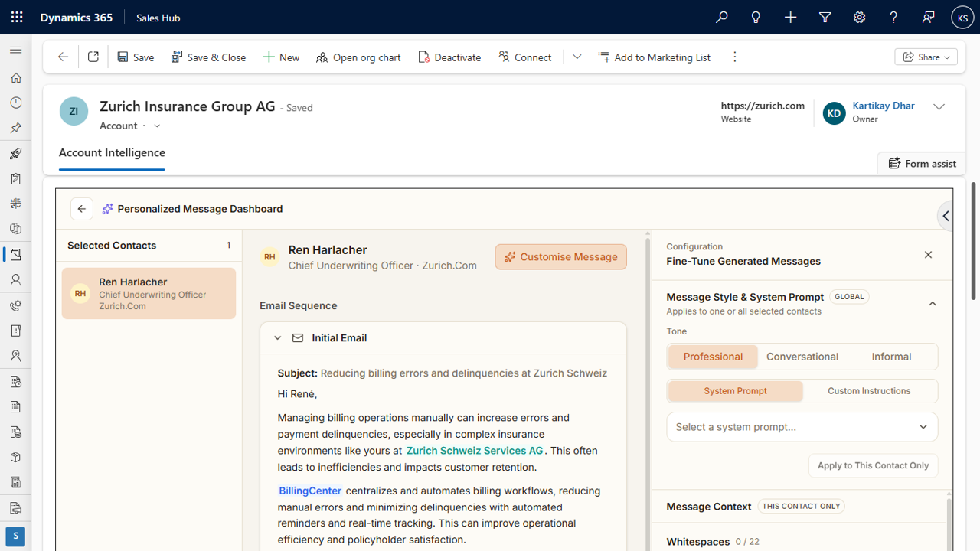Open record in new window icon
The image size is (980, 551).
(x=93, y=57)
